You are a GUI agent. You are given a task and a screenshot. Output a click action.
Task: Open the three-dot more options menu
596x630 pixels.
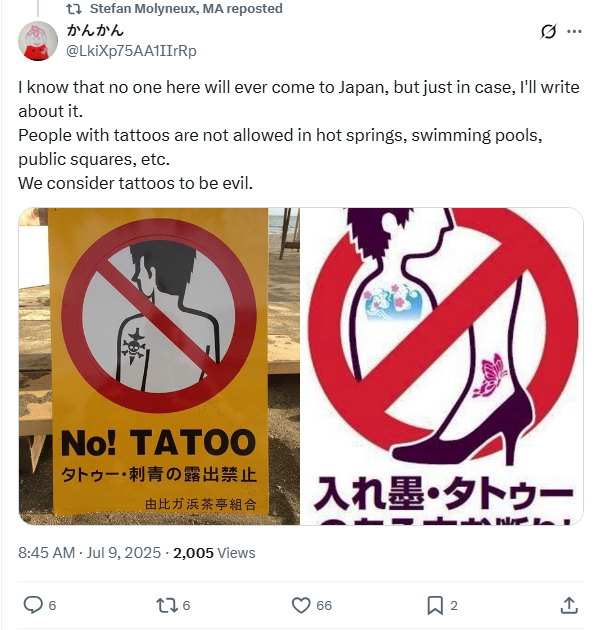click(x=574, y=31)
